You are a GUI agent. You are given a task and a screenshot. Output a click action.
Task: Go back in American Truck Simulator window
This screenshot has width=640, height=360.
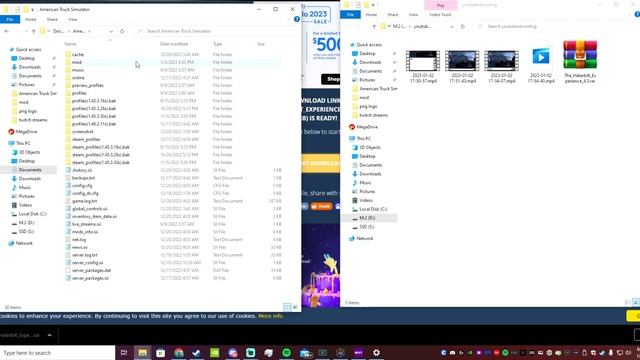(7, 31)
